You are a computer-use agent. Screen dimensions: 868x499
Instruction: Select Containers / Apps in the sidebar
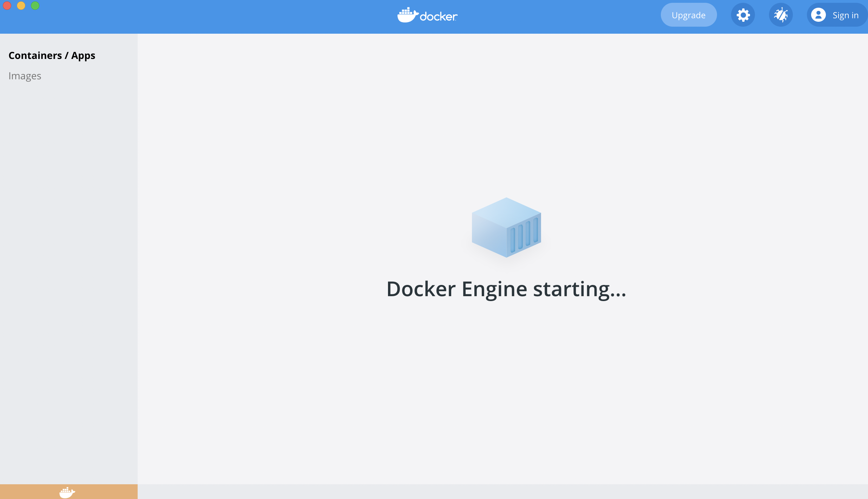coord(52,55)
